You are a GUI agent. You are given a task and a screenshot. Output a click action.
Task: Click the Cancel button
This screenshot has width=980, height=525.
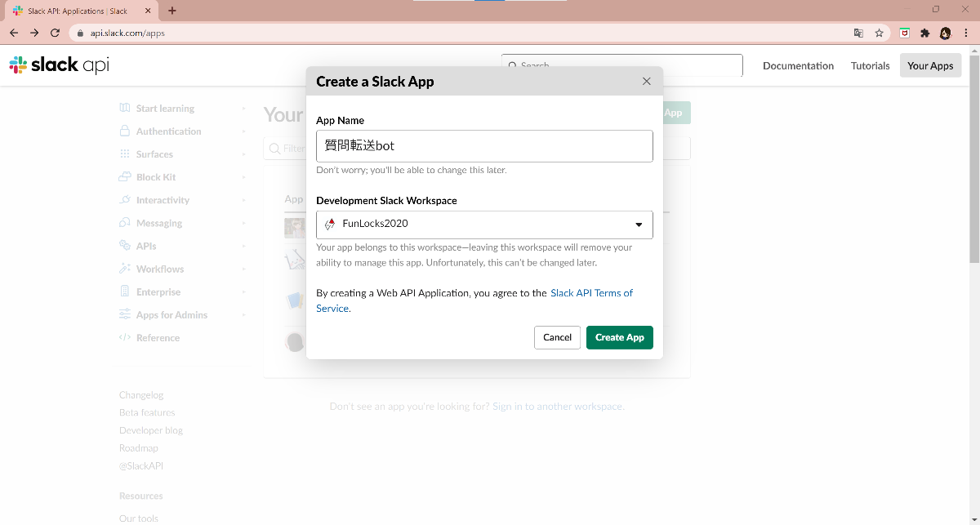[558, 337]
